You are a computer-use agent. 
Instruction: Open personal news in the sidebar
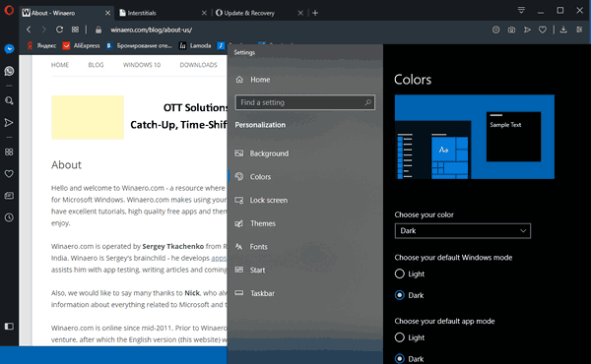click(x=9, y=196)
